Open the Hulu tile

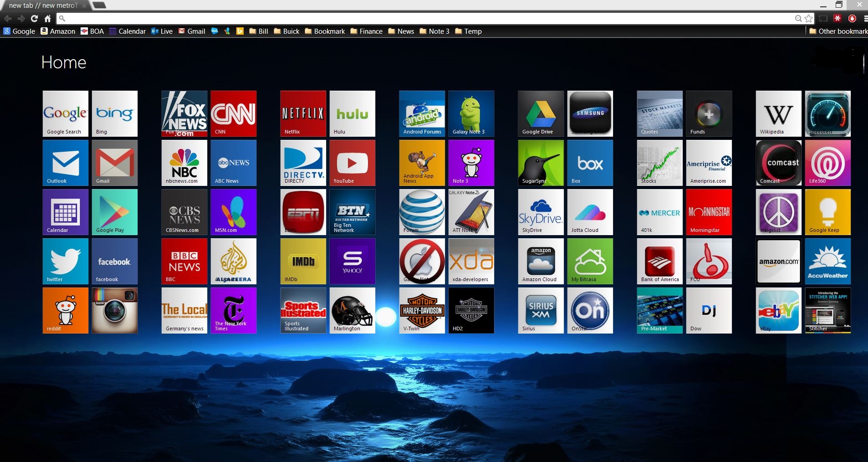pyautogui.click(x=352, y=113)
